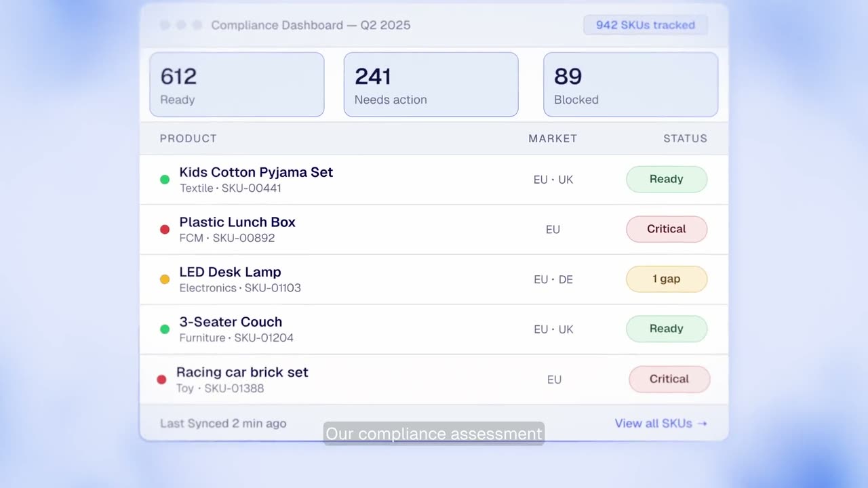Sort by the STATUS column header
Screen dimensions: 868x488
click(685, 138)
